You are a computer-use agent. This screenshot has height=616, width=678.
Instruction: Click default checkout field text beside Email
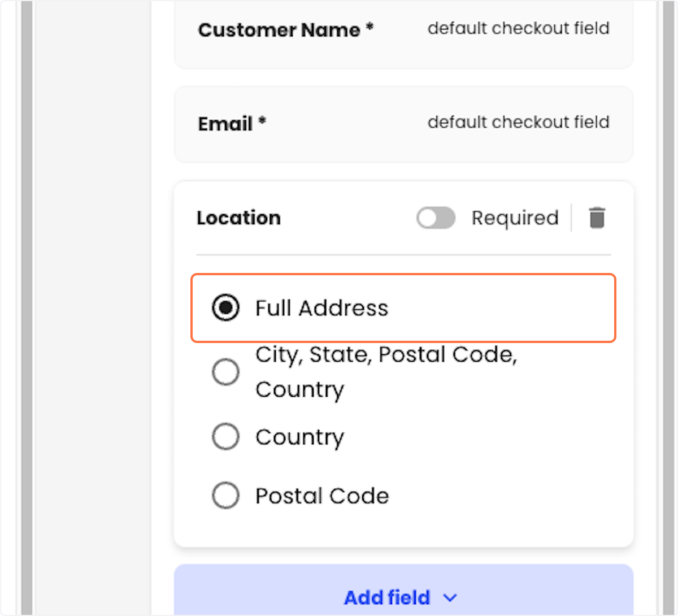[x=518, y=122]
